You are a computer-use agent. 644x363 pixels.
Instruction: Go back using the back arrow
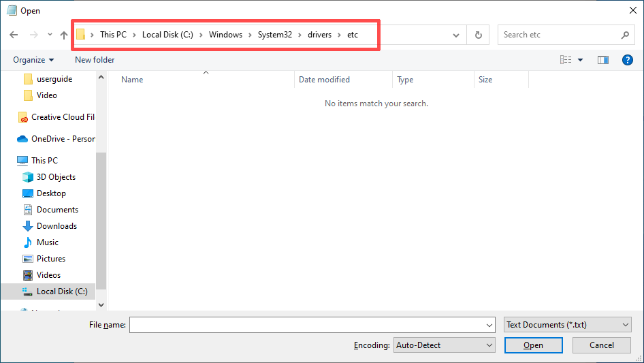[14, 35]
